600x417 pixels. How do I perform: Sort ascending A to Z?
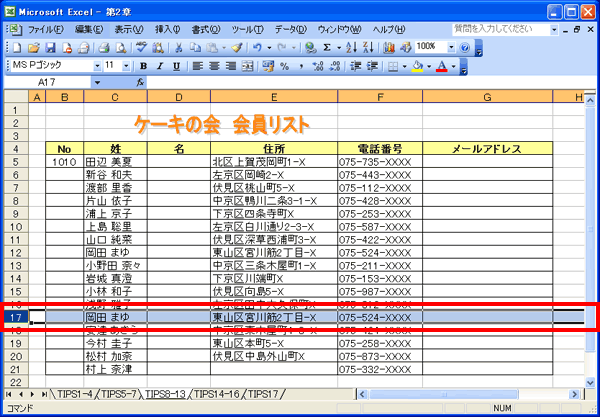click(x=351, y=47)
